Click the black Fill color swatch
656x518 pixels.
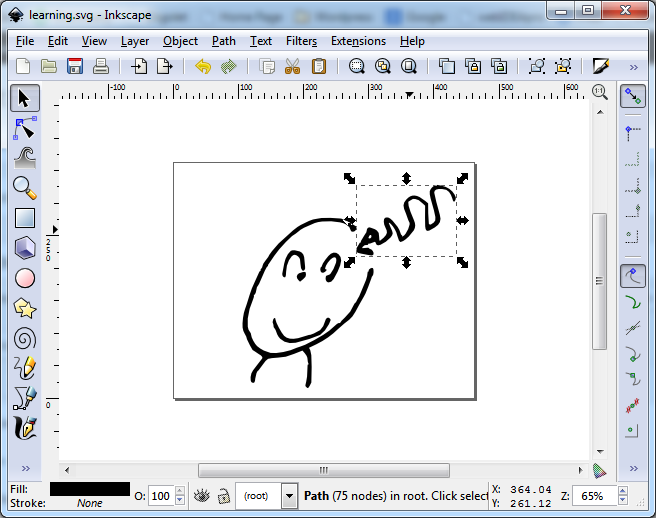[90, 489]
